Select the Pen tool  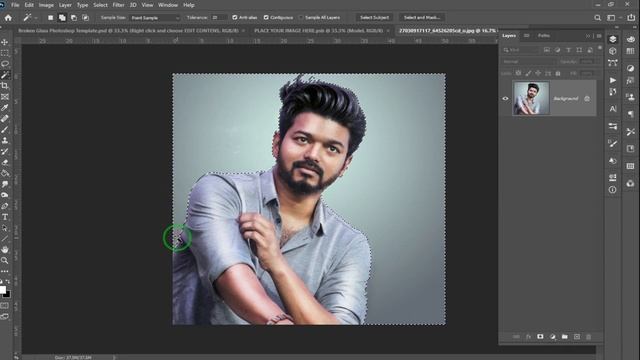5,206
